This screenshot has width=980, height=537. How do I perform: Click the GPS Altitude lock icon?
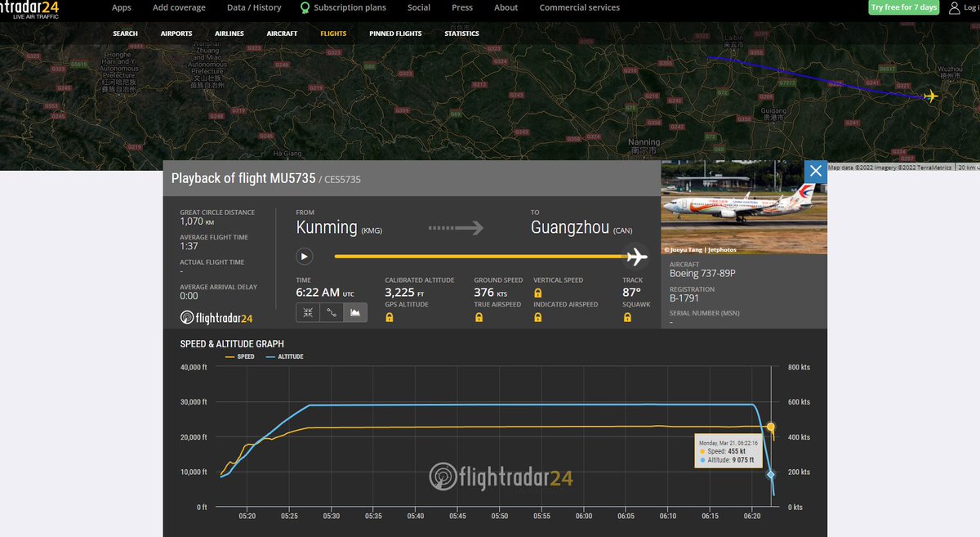(389, 317)
